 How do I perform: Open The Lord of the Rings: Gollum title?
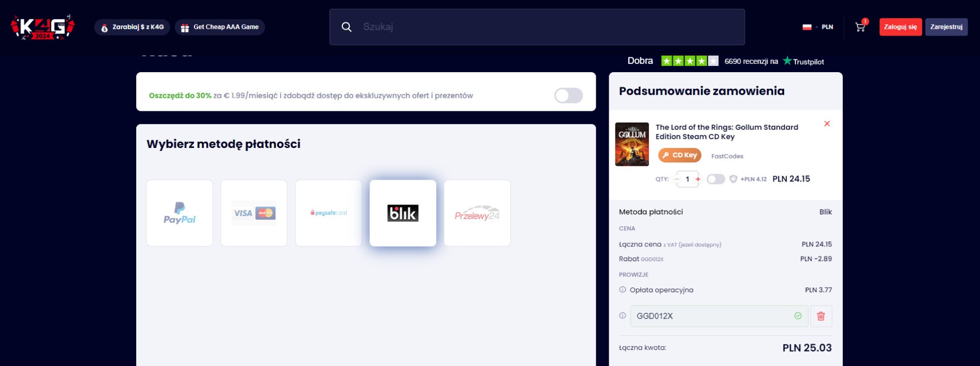[727, 131]
